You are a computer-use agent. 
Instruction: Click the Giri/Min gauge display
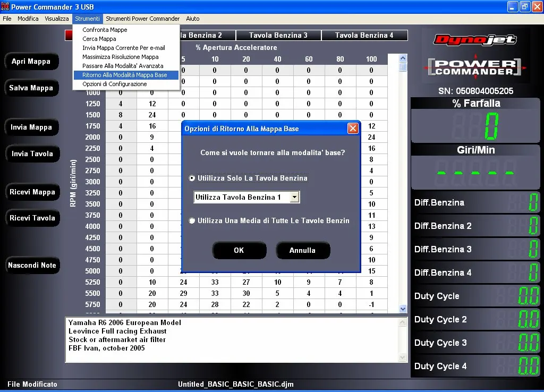pyautogui.click(x=475, y=173)
